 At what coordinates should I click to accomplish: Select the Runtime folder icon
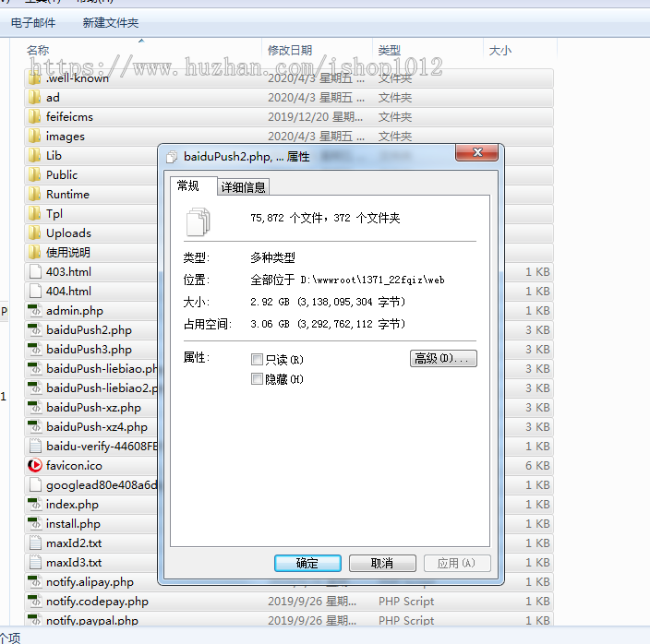tap(35, 195)
